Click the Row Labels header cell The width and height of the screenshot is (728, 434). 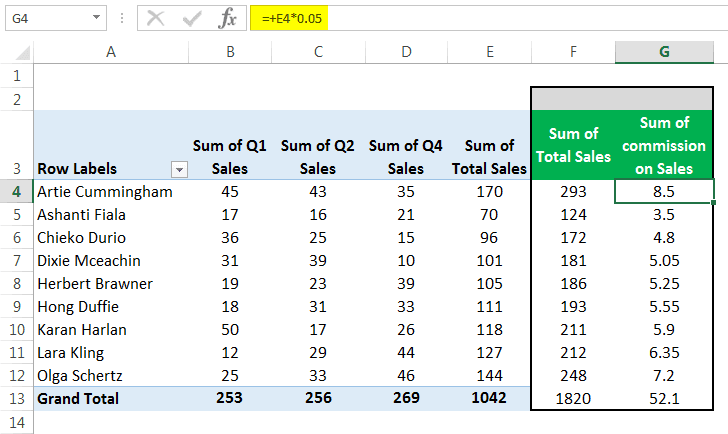pos(111,145)
